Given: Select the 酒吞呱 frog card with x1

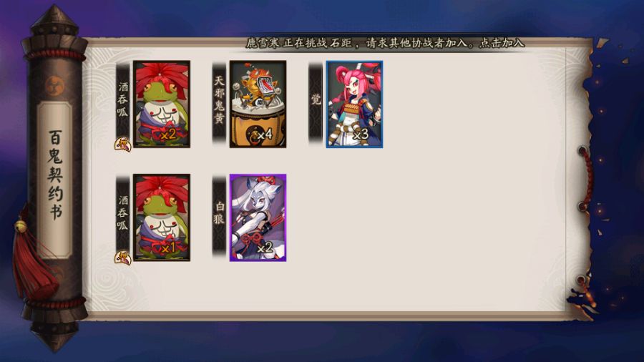Looking at the screenshot, I should pos(162,217).
